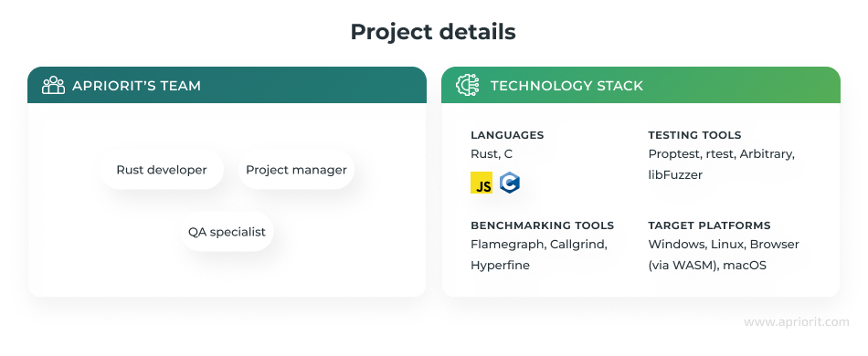Click the LANGUAGES label
Screen dimensions: 868x356
pos(507,135)
